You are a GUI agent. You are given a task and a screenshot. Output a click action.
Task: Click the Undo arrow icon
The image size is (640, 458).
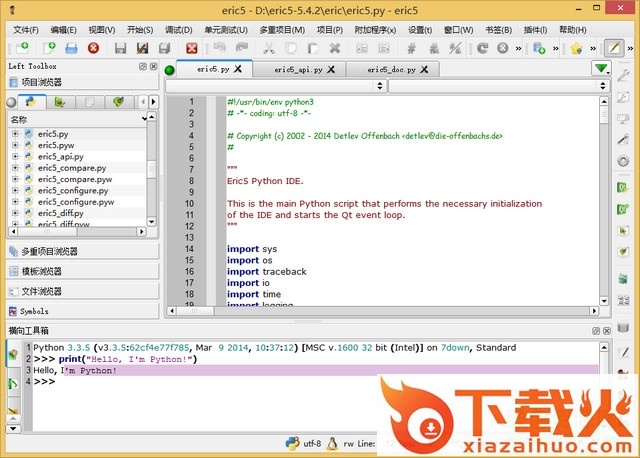tap(217, 48)
